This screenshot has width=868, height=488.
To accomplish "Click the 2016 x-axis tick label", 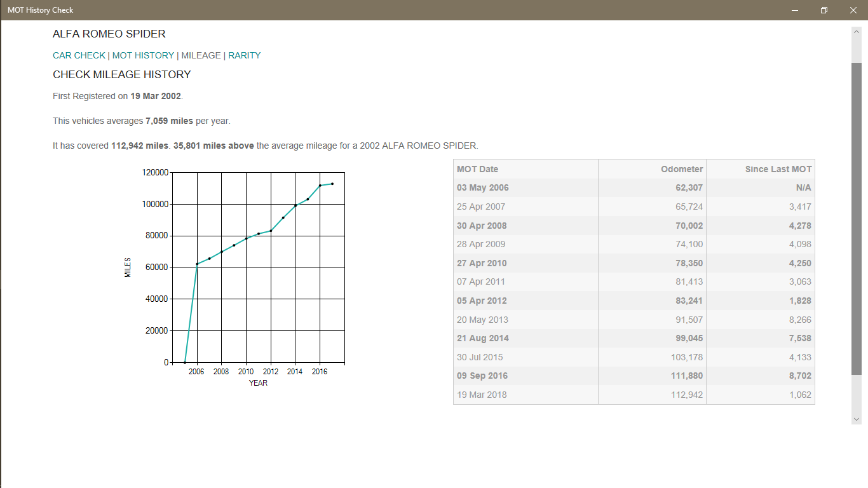I will [x=320, y=372].
